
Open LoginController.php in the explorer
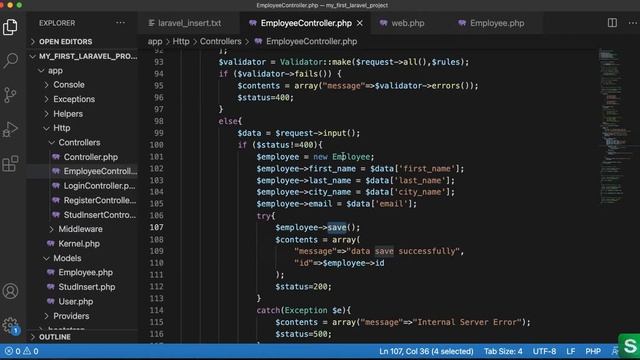pyautogui.click(x=99, y=186)
